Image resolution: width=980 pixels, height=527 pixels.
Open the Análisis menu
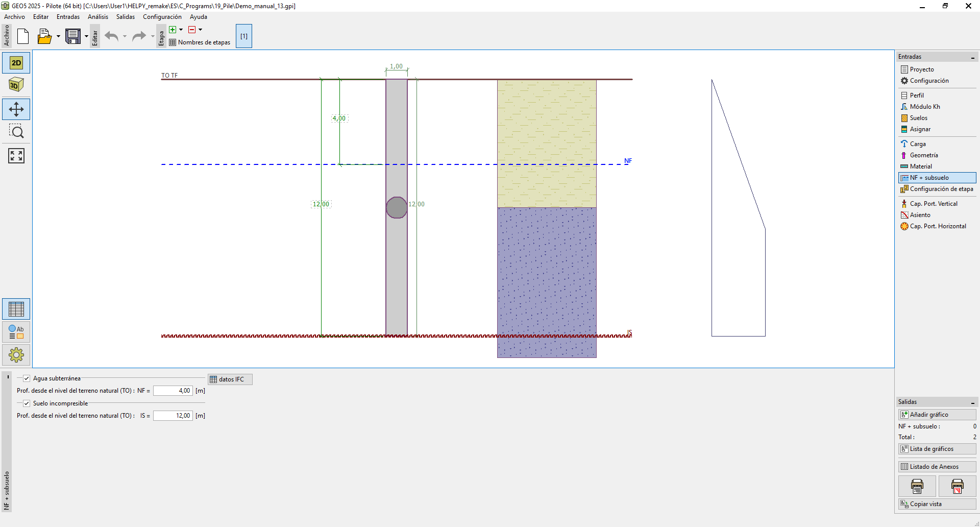pos(97,17)
